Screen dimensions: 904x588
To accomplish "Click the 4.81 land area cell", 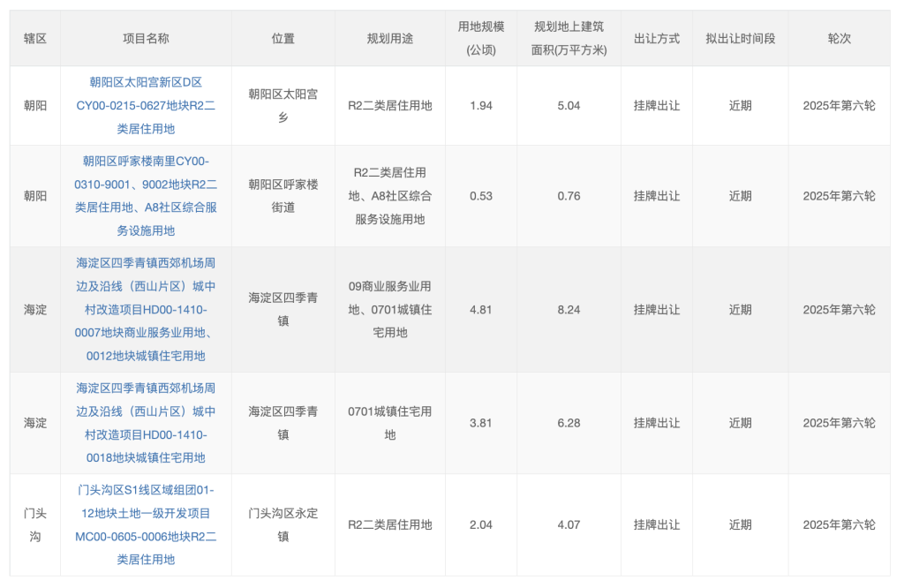I will point(481,309).
